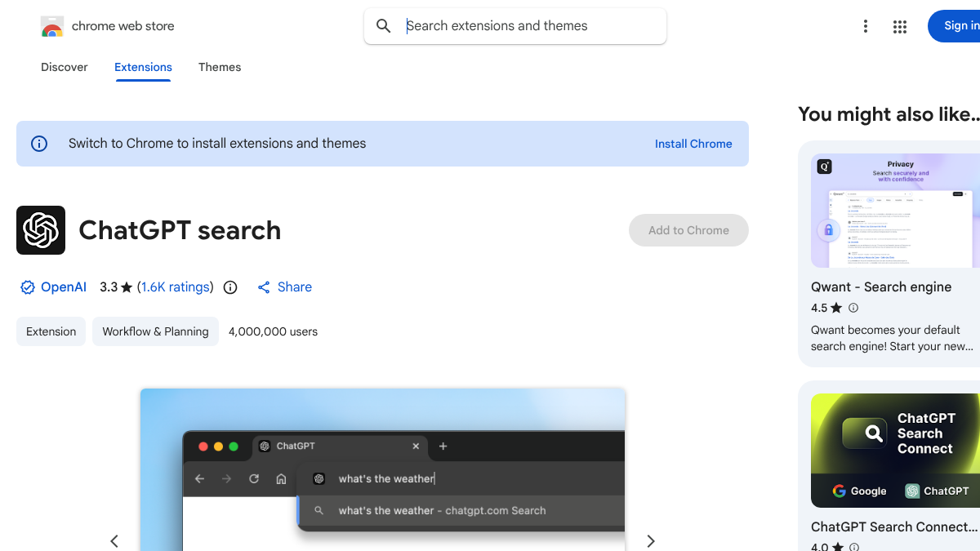
Task: Click the Add to Chrome button
Action: 688,230
